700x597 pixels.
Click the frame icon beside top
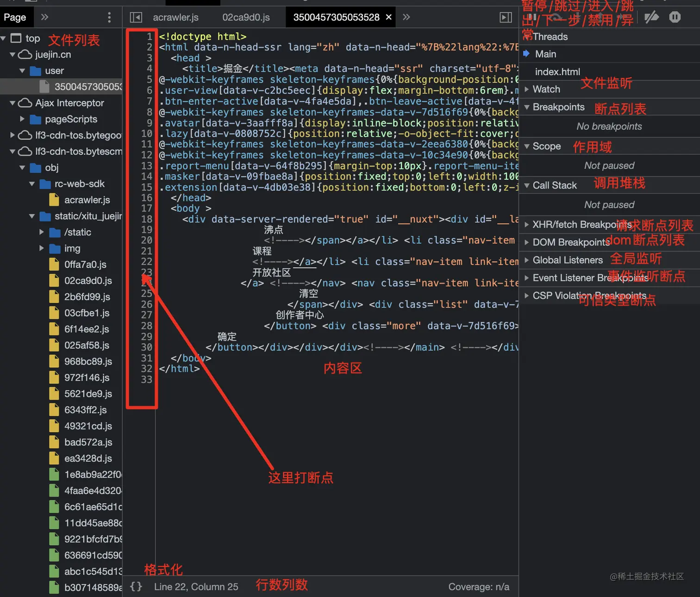click(16, 38)
